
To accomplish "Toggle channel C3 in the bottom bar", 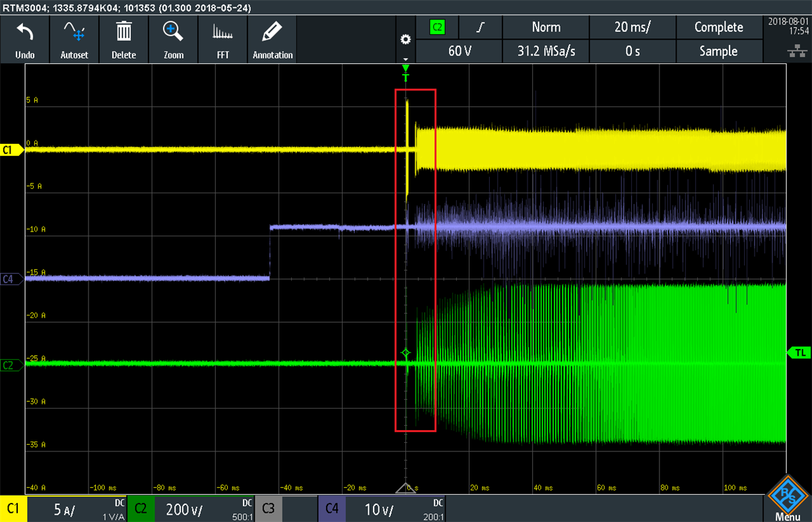I will [x=268, y=509].
